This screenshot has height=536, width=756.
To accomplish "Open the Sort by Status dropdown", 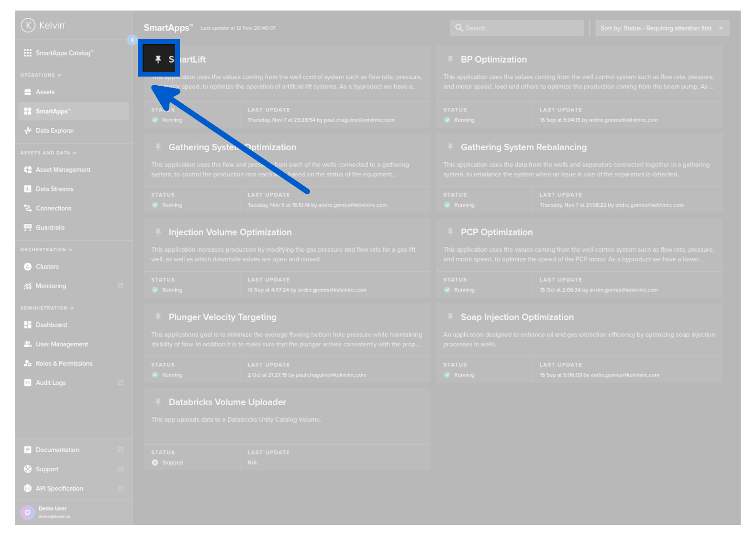I will 662,28.
